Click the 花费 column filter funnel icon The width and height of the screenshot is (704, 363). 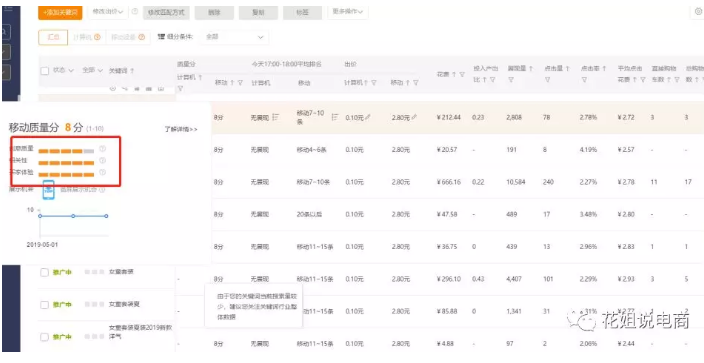coord(462,74)
